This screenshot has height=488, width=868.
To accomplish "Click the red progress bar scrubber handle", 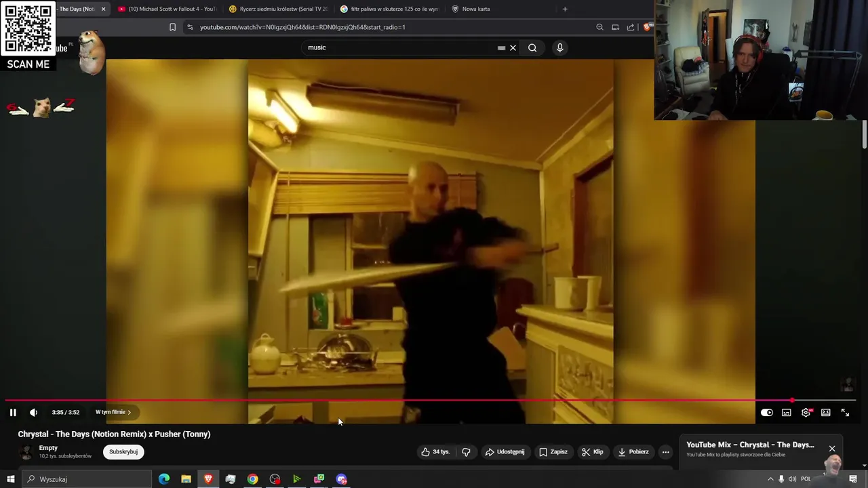I will 792,400.
